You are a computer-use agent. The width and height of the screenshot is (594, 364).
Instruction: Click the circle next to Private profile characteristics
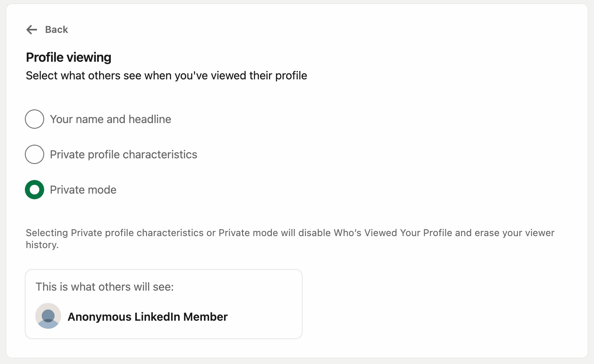point(35,154)
